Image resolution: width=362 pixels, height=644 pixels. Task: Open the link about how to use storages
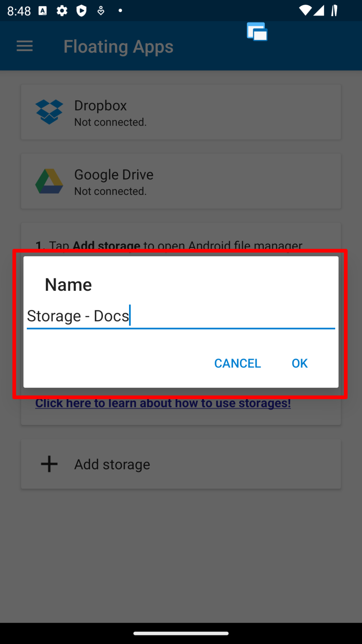click(x=163, y=403)
